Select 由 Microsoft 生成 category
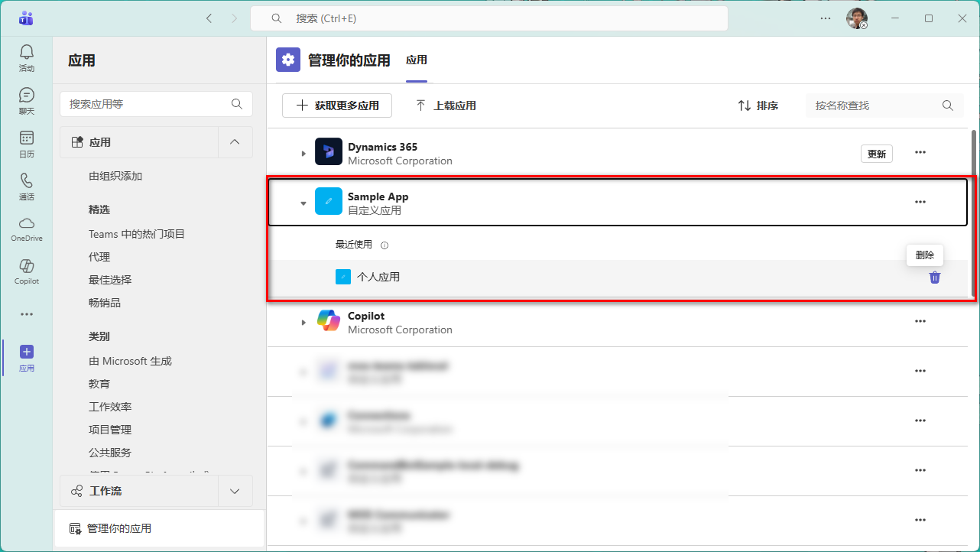The height and width of the screenshot is (552, 980). [130, 361]
